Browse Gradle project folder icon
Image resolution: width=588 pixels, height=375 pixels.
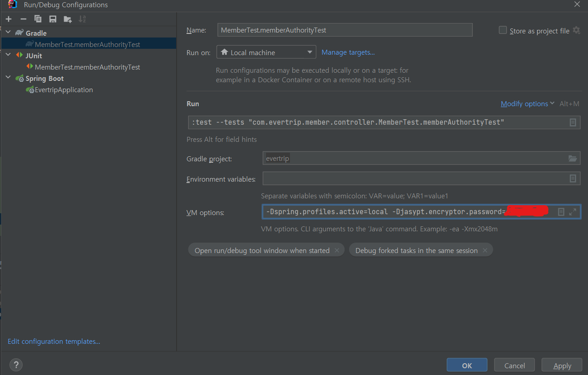coord(573,159)
